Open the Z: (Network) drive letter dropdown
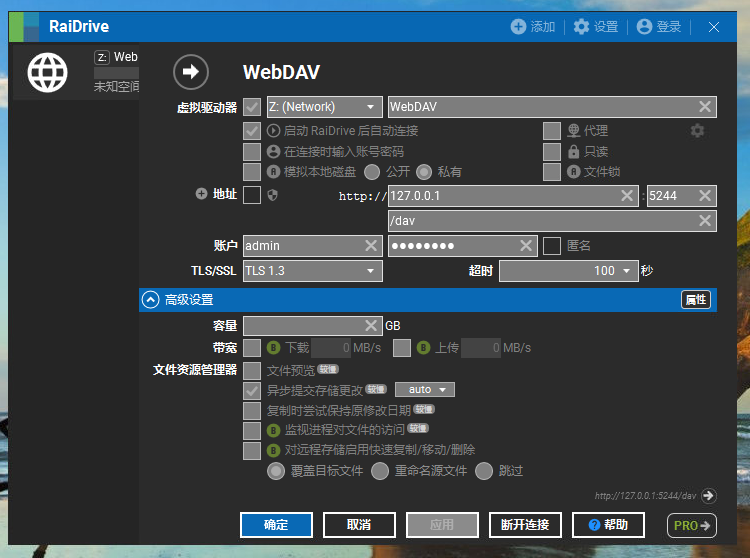Screen dimensions: 750x558 coord(325,107)
